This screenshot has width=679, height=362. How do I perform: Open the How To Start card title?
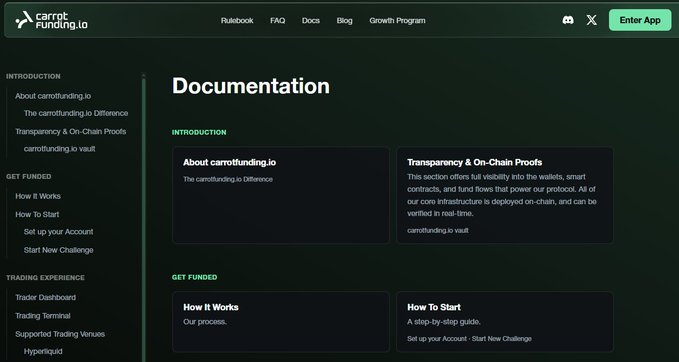tap(433, 307)
